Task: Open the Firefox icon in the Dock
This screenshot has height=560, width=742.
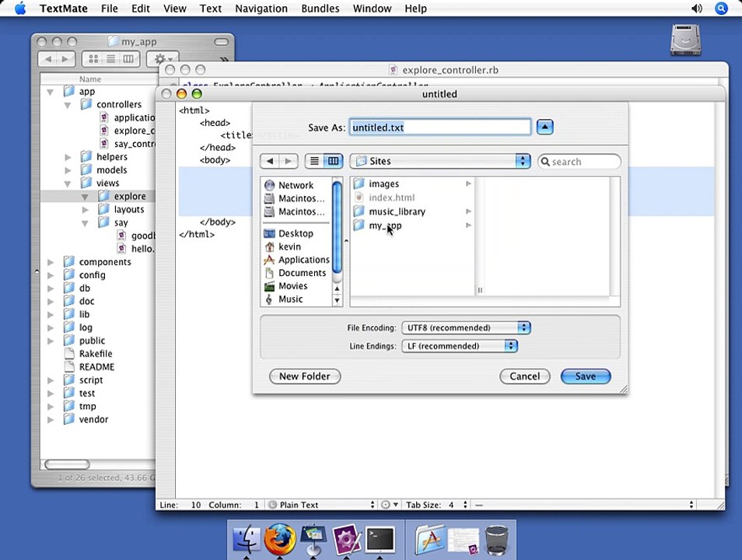Action: pyautogui.click(x=280, y=539)
